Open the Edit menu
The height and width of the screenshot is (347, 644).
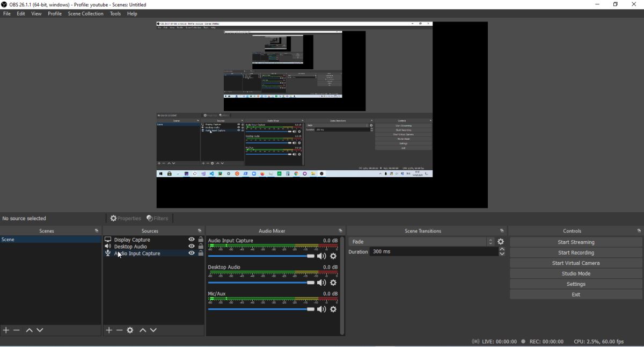[x=21, y=14]
